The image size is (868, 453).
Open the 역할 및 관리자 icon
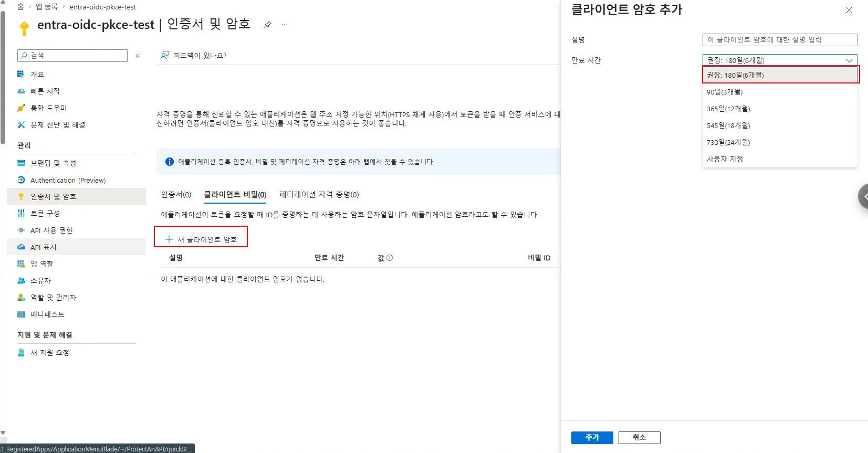21,297
